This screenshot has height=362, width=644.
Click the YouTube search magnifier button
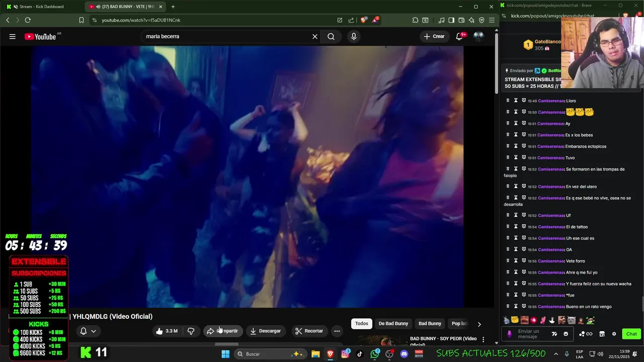click(331, 36)
